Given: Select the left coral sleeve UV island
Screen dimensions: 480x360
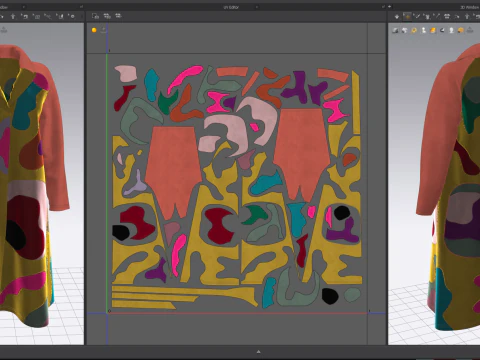Looking at the screenshot, I should (173, 172).
